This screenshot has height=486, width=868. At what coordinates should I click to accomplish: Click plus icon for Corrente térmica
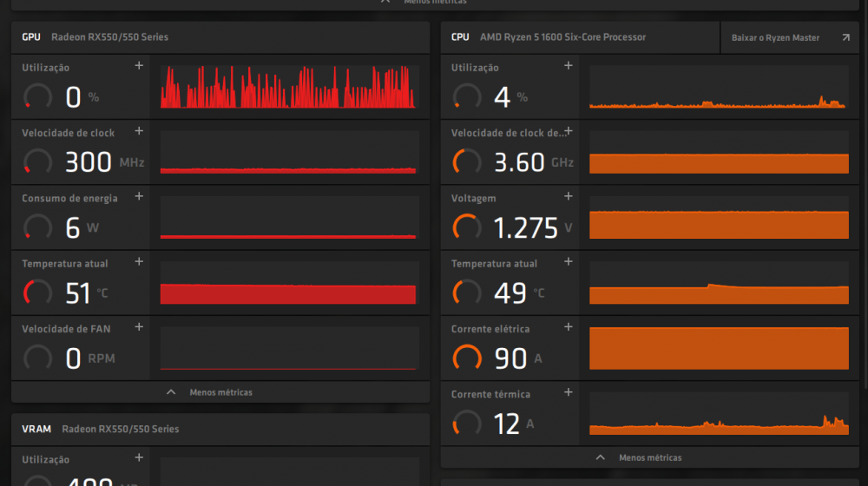[x=569, y=392]
